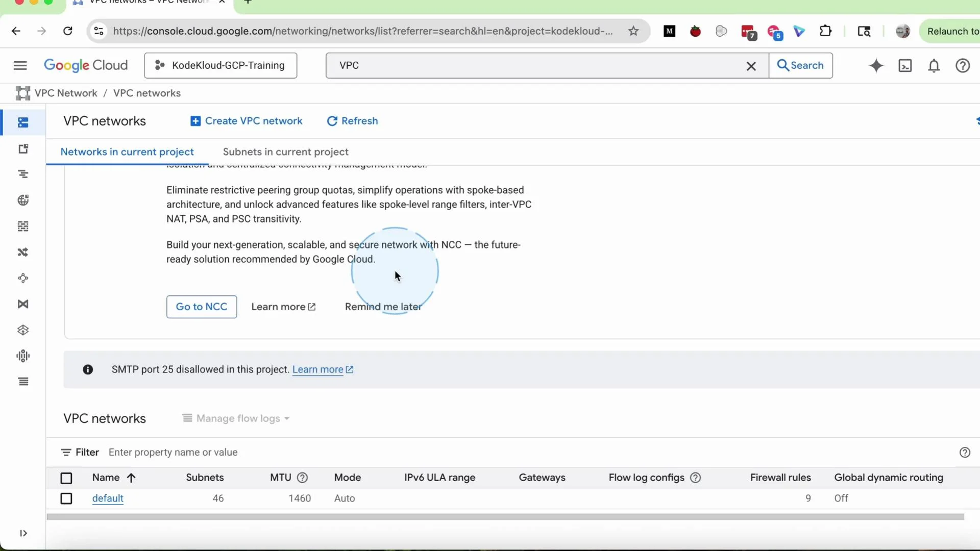Open the notifications bell
This screenshot has height=551, width=980.
[934, 66]
